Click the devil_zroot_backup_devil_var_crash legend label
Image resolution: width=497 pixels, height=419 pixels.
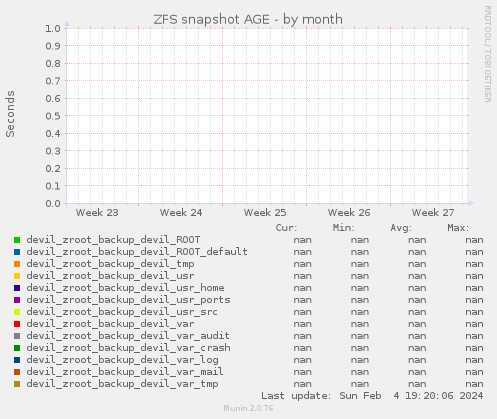(128, 348)
